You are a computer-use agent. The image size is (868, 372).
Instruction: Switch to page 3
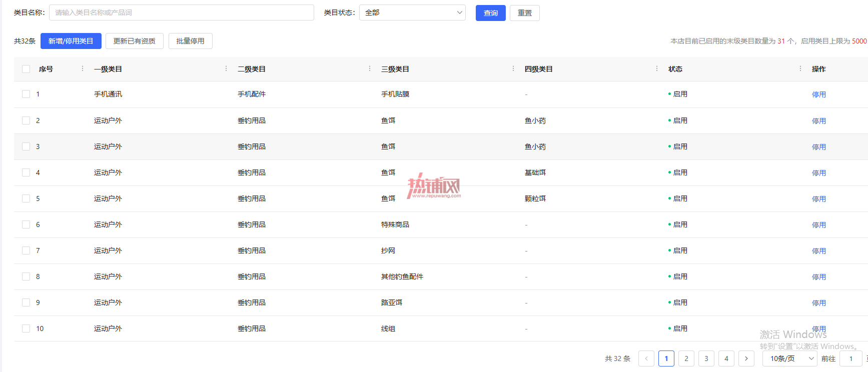pos(706,358)
